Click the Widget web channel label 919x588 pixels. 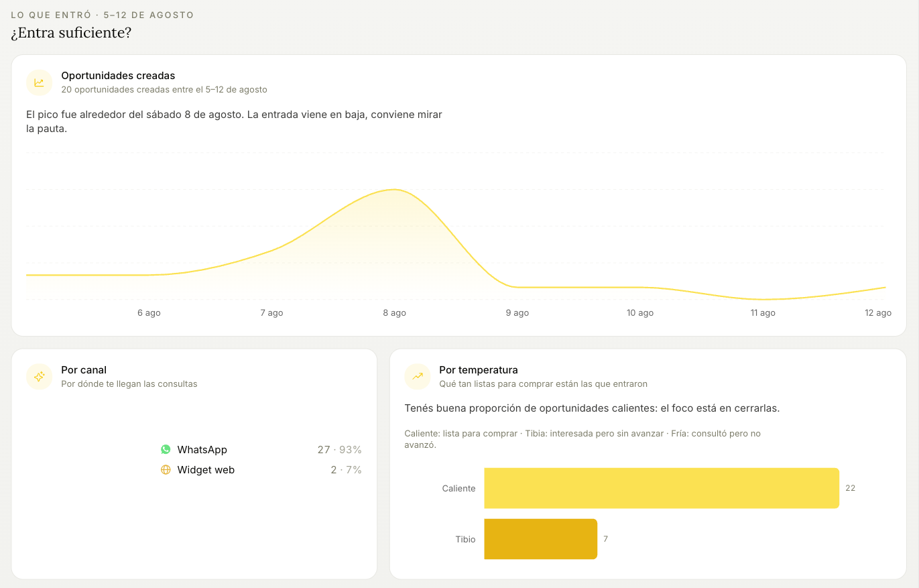point(206,470)
